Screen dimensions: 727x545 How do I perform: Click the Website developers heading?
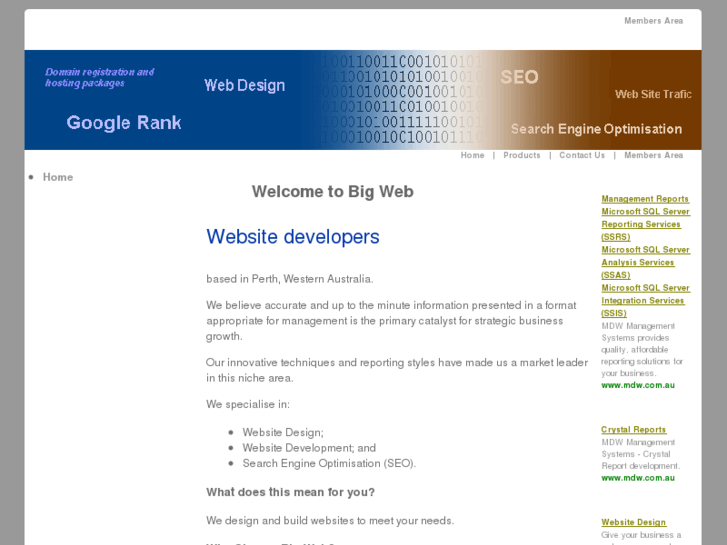click(x=293, y=237)
